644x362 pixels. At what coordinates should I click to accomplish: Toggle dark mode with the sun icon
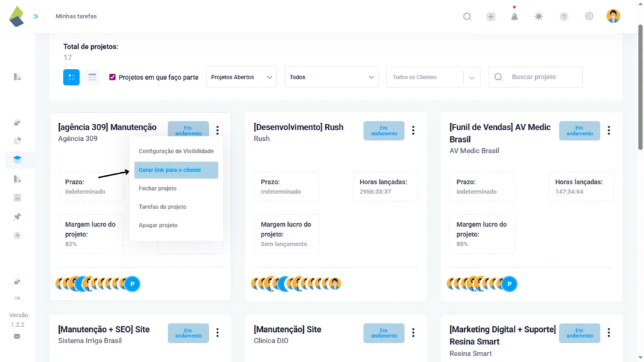click(539, 16)
